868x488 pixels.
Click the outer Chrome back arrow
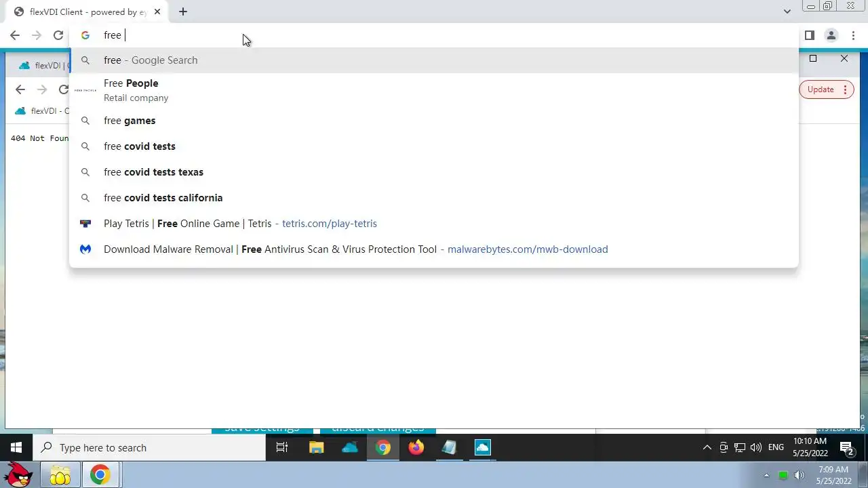[15, 35]
